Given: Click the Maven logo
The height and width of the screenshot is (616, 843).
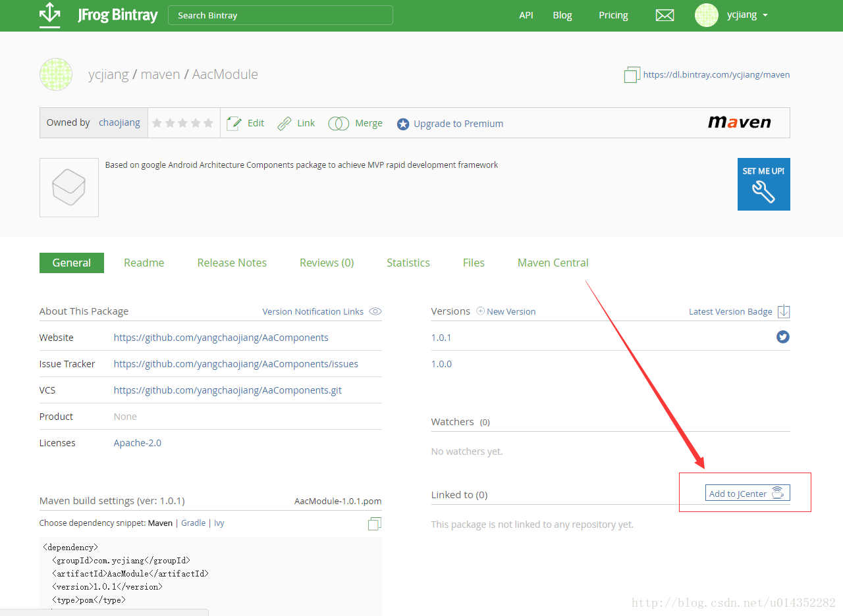Looking at the screenshot, I should coord(739,122).
